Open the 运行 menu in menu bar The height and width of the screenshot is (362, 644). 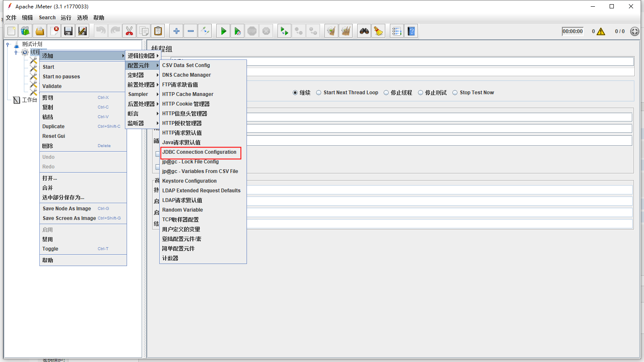click(x=66, y=18)
